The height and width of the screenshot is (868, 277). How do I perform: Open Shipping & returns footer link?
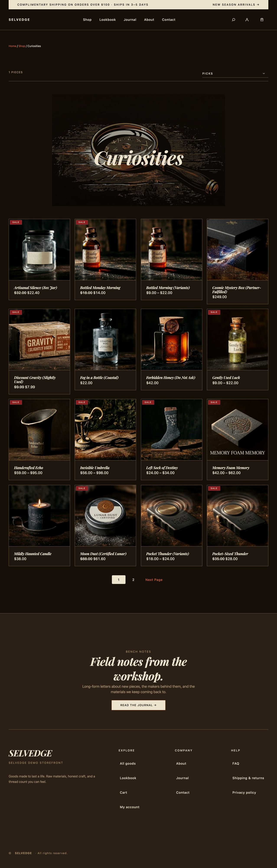248,778
